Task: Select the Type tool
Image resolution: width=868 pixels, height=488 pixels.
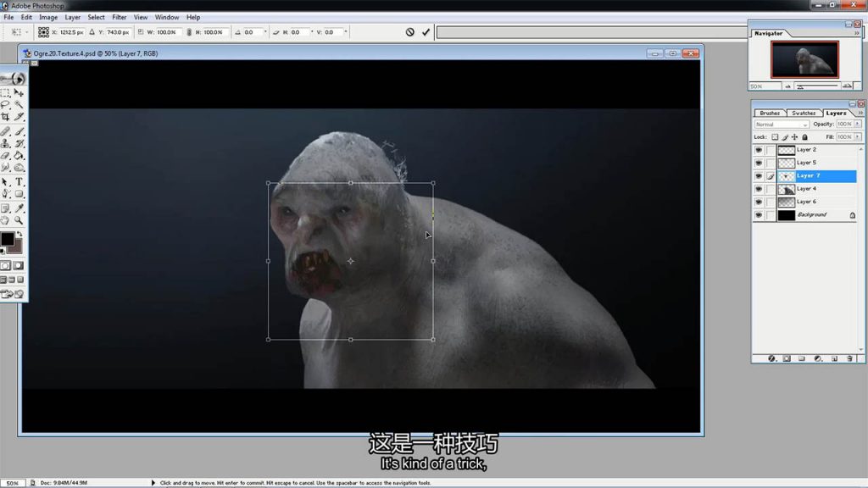Action: point(19,181)
